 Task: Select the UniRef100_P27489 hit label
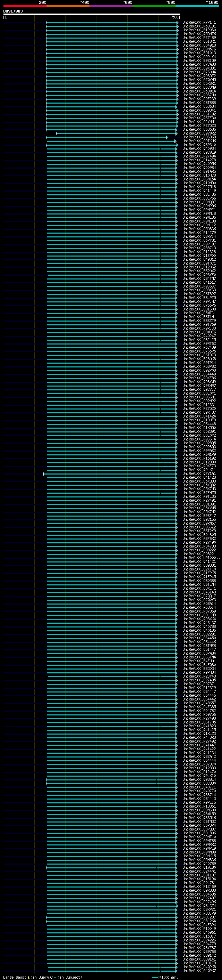(x=199, y=38)
